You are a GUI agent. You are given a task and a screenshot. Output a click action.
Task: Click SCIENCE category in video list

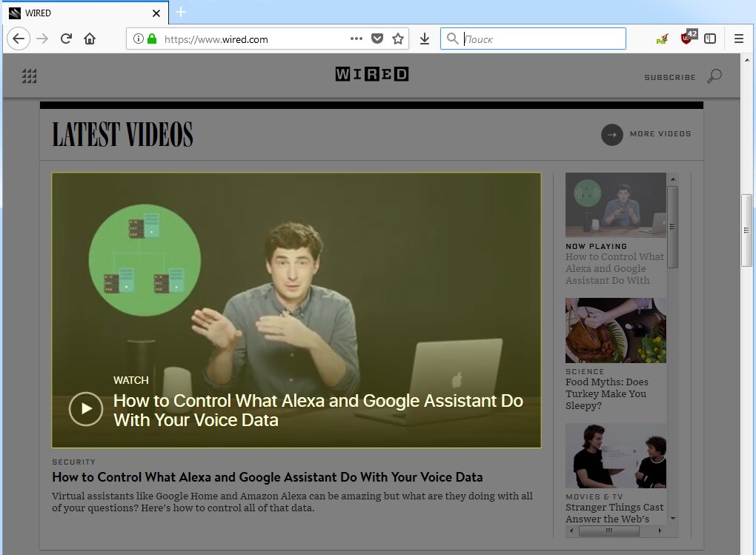pos(585,371)
